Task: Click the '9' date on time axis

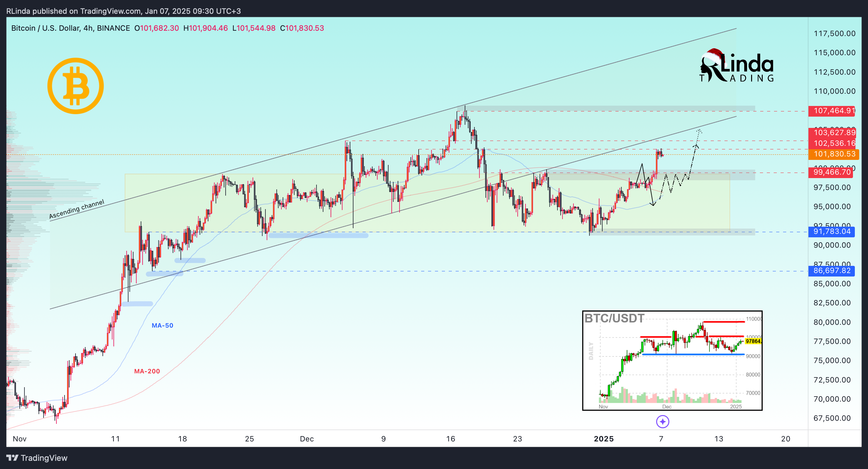Action: (x=384, y=439)
